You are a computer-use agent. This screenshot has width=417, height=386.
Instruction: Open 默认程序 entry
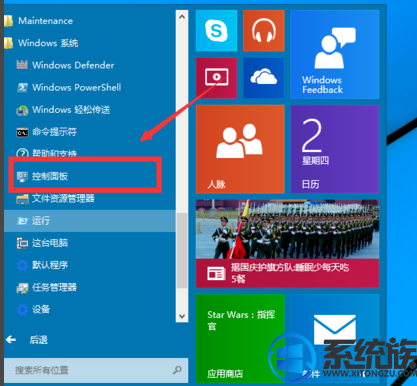[x=90, y=265]
